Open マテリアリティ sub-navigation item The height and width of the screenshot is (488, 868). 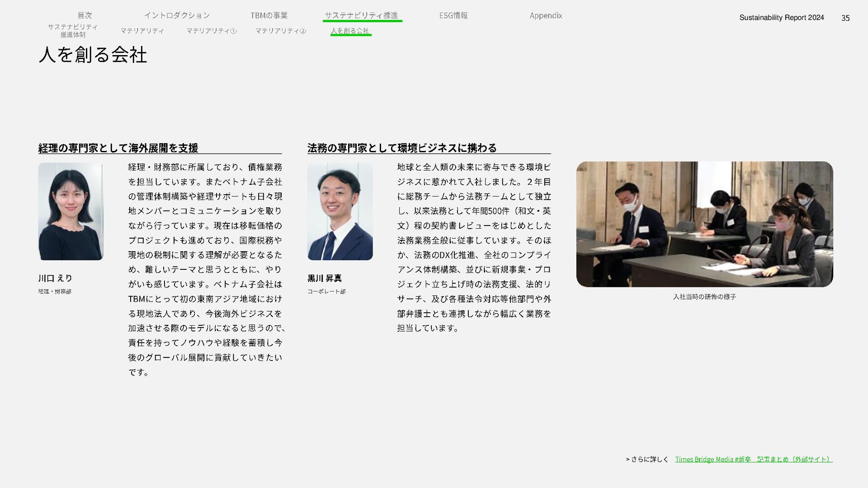point(142,31)
